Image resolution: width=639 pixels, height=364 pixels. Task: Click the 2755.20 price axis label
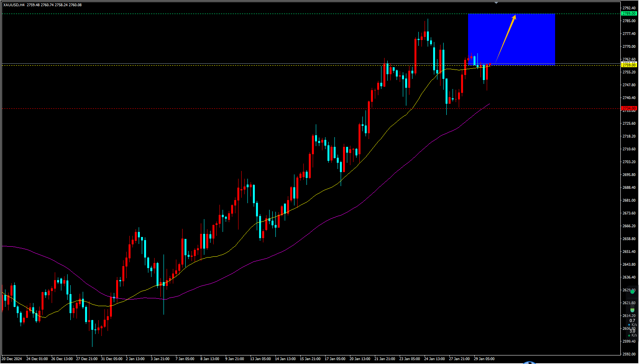click(x=629, y=72)
